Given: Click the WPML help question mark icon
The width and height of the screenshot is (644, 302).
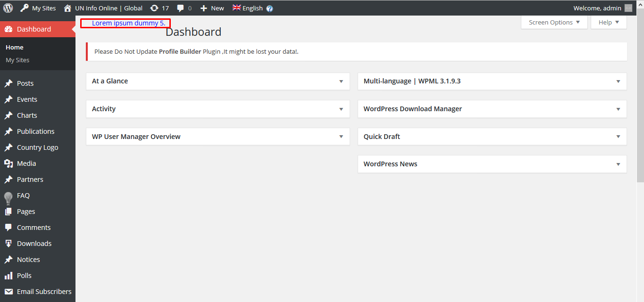Looking at the screenshot, I should click(269, 8).
